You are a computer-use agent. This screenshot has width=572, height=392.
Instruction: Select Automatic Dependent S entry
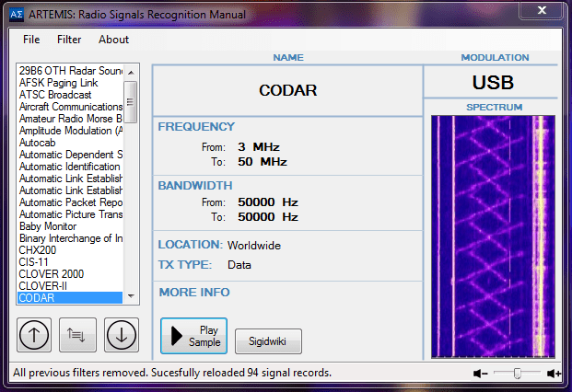pyautogui.click(x=70, y=155)
